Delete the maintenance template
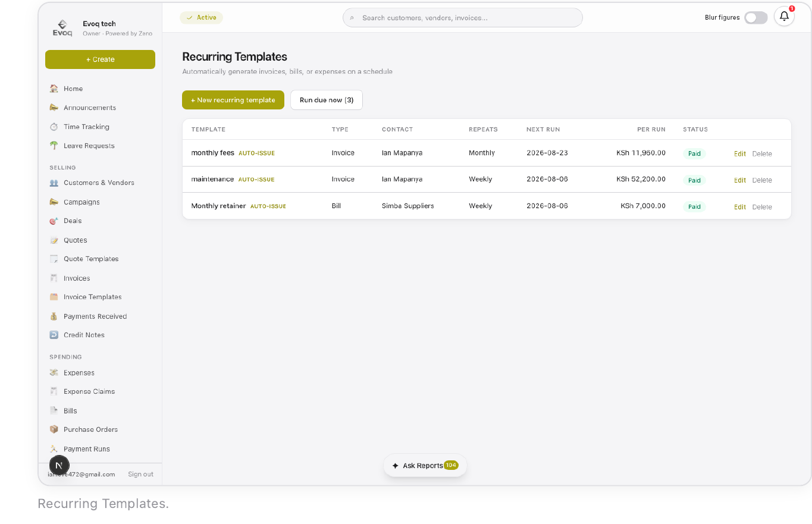 (762, 180)
